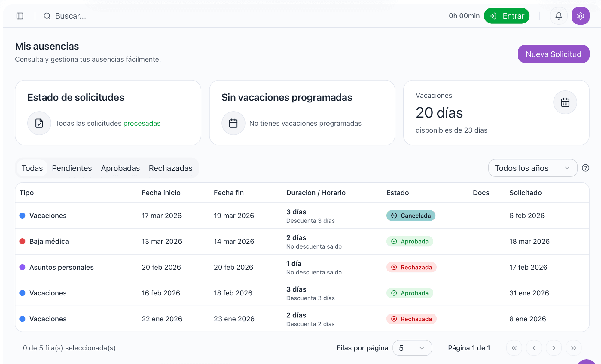Image resolution: width=601 pixels, height=364 pixels.
Task: Click the red Baja médica color dot
Action: (23, 241)
